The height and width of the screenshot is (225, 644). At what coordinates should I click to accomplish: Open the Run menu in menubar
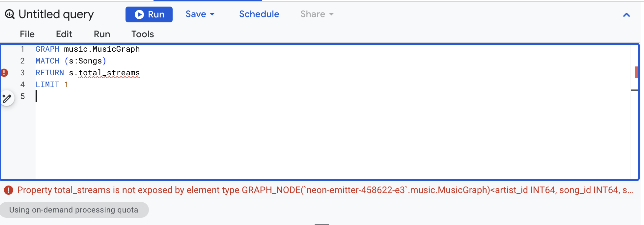pyautogui.click(x=102, y=34)
